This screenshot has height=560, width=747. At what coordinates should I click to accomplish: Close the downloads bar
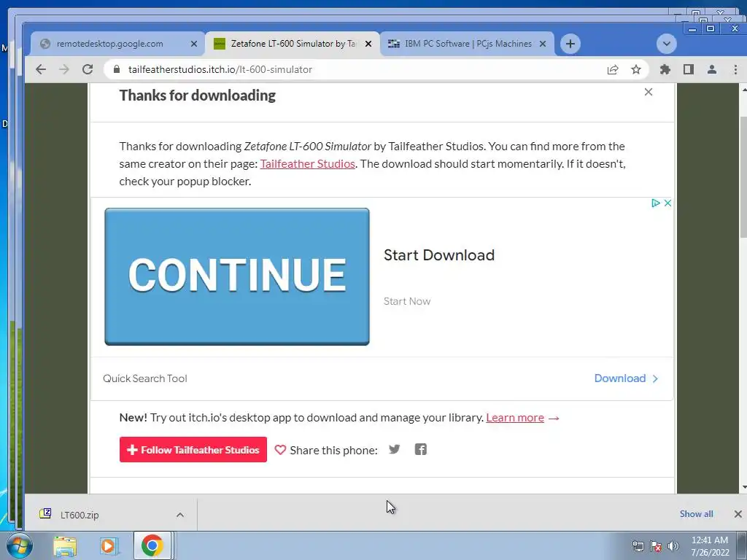[738, 514]
